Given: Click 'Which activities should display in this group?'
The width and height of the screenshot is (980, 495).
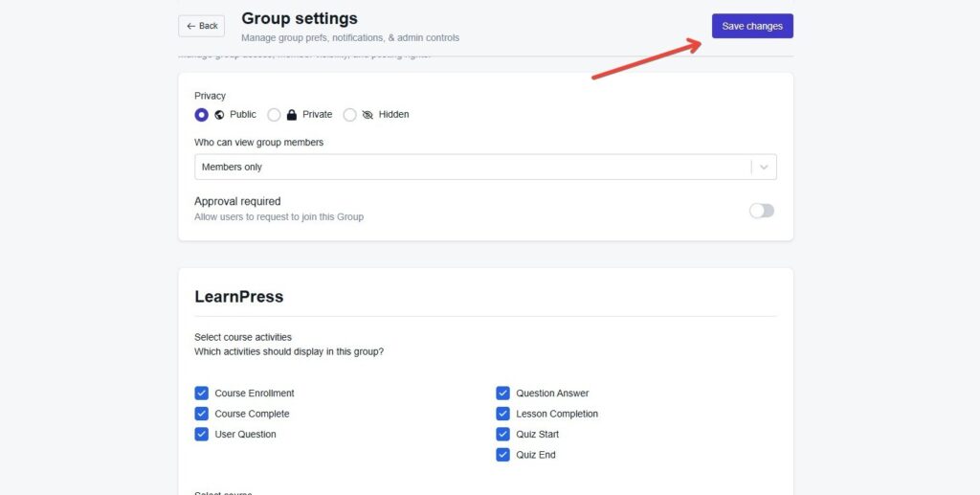Looking at the screenshot, I should coord(289,352).
